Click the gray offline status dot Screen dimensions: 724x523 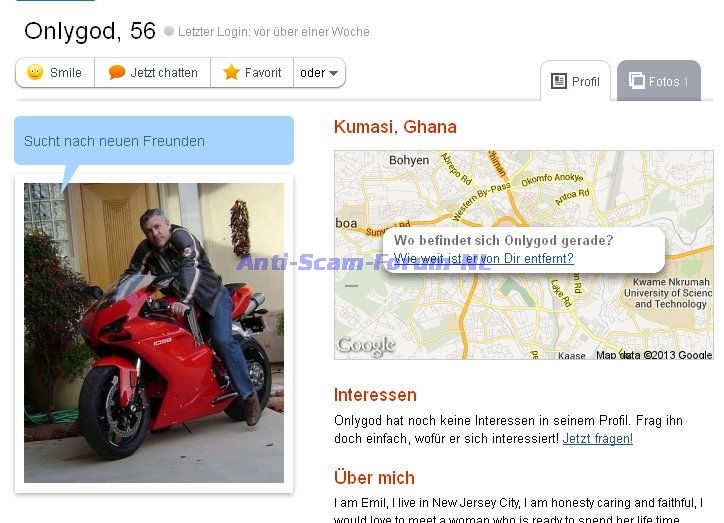(x=169, y=31)
